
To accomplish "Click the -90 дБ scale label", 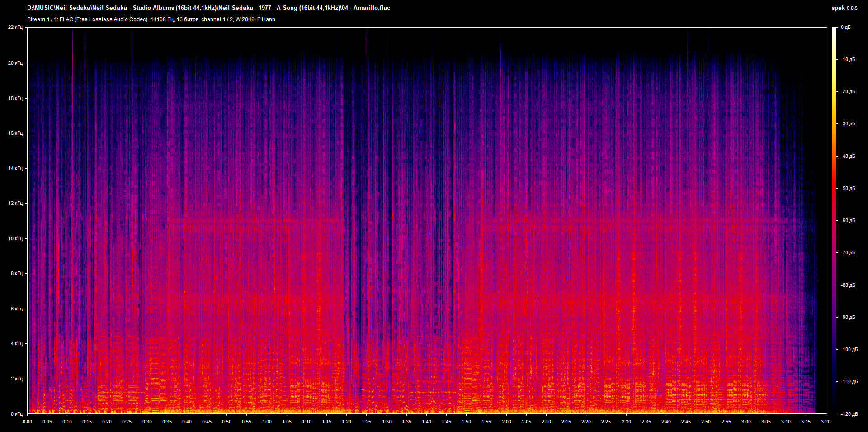I will (848, 317).
